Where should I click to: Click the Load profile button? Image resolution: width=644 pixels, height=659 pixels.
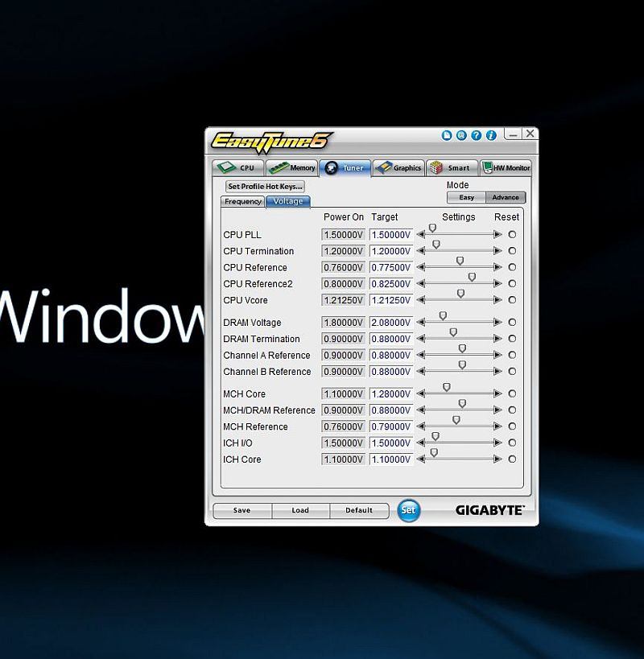click(300, 510)
